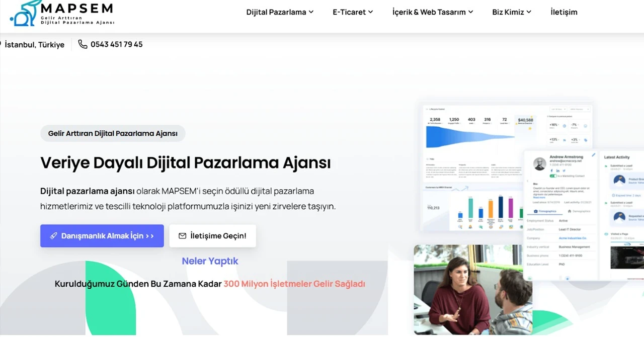Viewport: 644px width, 337px height.
Task: Click Andrew Armstrong's profile photo
Action: coord(540,163)
